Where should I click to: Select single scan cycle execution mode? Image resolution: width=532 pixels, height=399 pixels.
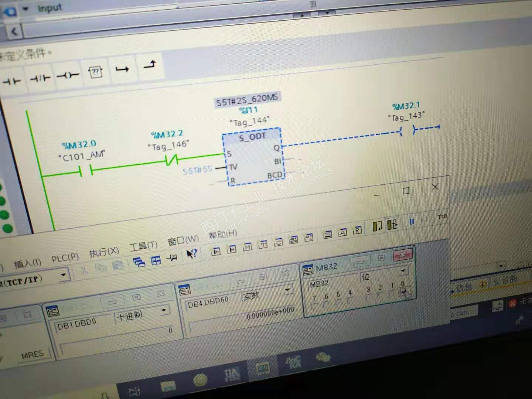377,226
